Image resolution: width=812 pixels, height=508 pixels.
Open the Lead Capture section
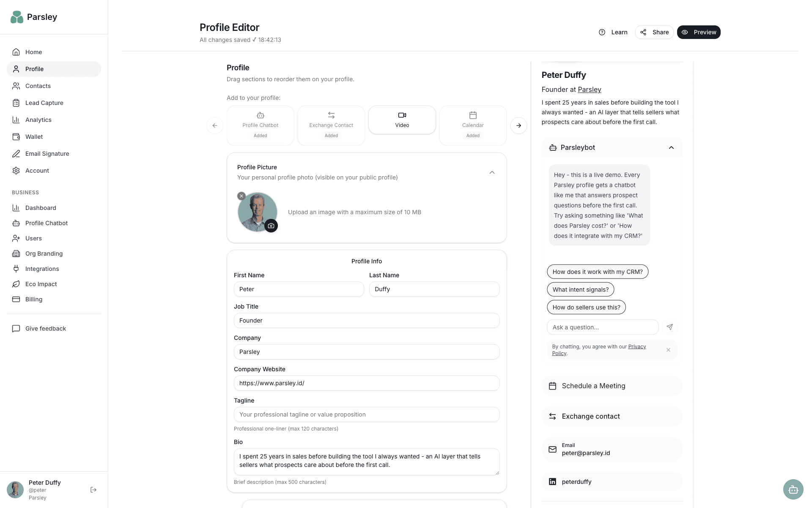(44, 103)
